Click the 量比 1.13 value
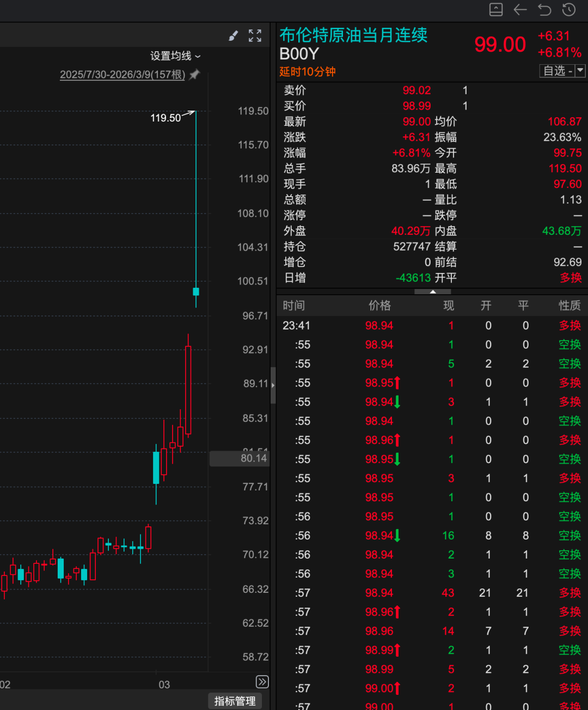 (571, 200)
